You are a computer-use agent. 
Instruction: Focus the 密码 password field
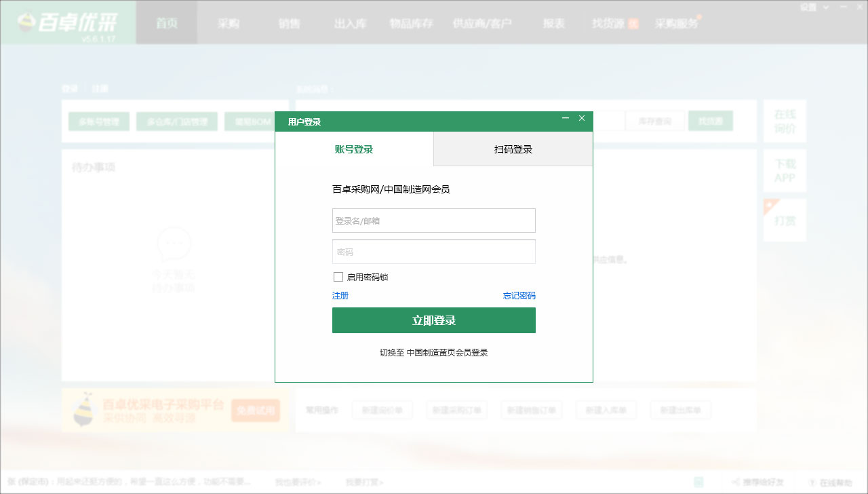coord(434,252)
